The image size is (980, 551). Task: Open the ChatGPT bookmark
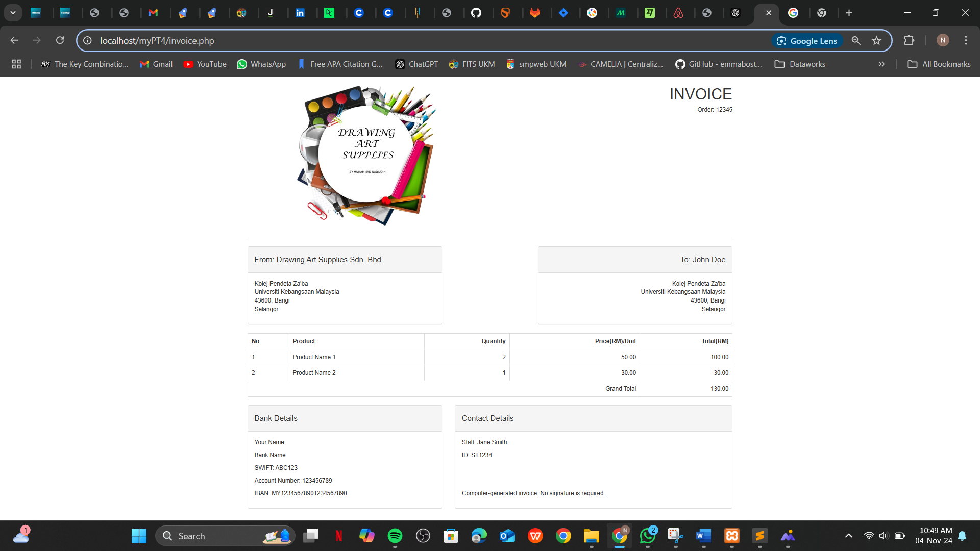[x=416, y=64]
